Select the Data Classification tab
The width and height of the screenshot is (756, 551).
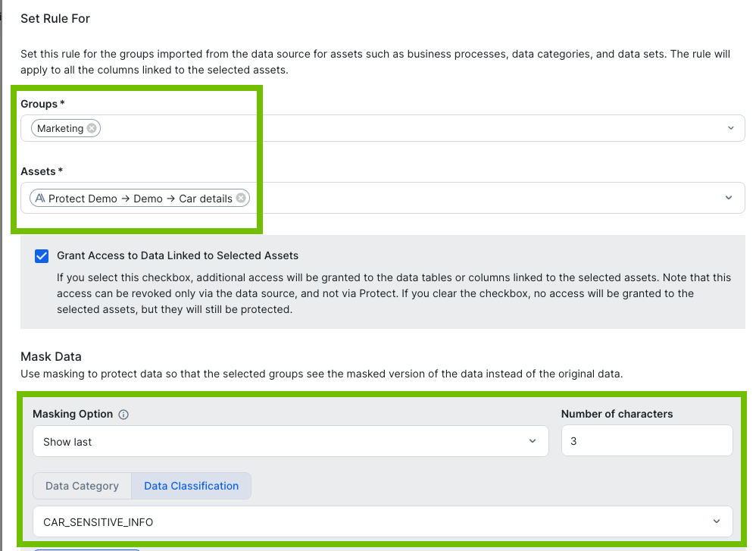pyautogui.click(x=191, y=486)
